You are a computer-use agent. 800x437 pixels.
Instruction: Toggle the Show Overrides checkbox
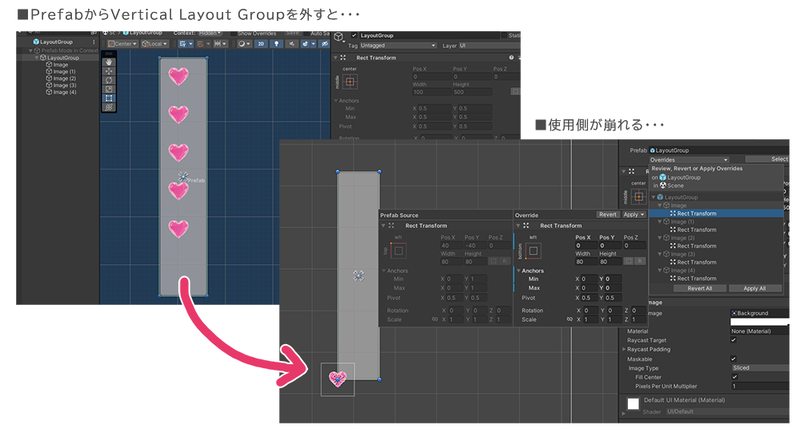click(x=233, y=34)
